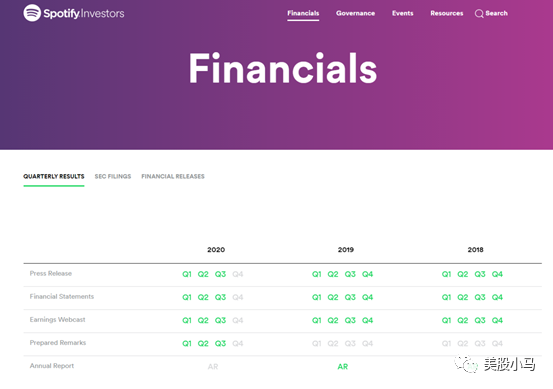
Task: Click the Spotify logo icon
Action: coord(32,13)
